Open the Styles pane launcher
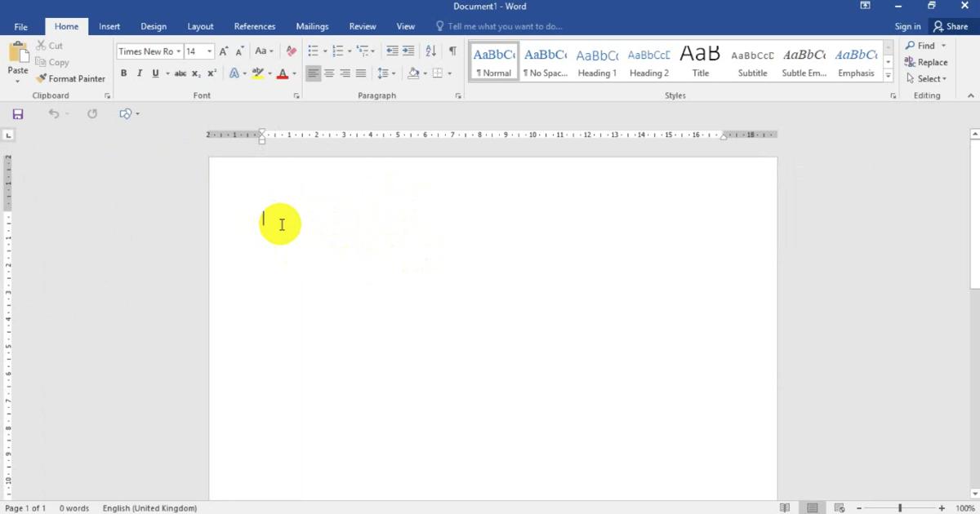980x514 pixels. [893, 96]
